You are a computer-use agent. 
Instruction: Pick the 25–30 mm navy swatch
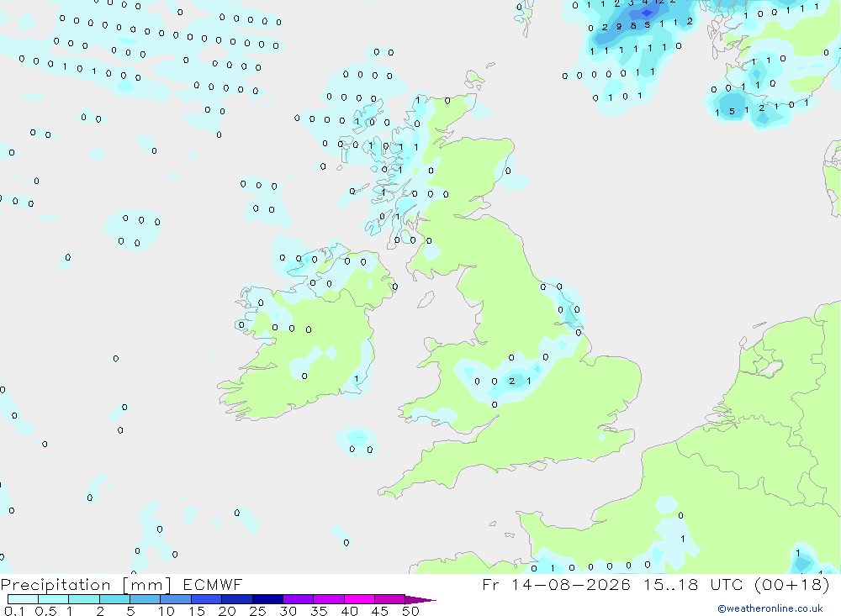[x=267, y=599]
